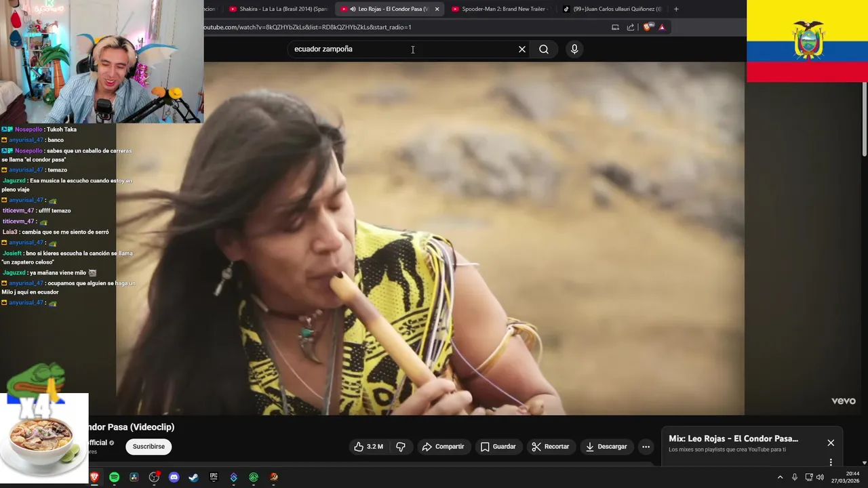868x488 pixels.
Task: Show hidden system tray icons
Action: point(780,477)
